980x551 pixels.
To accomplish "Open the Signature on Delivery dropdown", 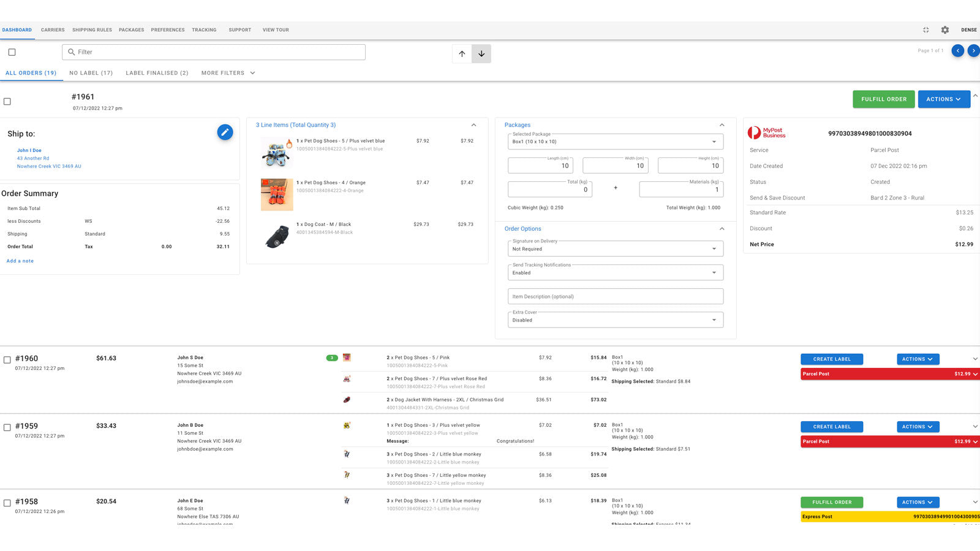I will 615,249.
